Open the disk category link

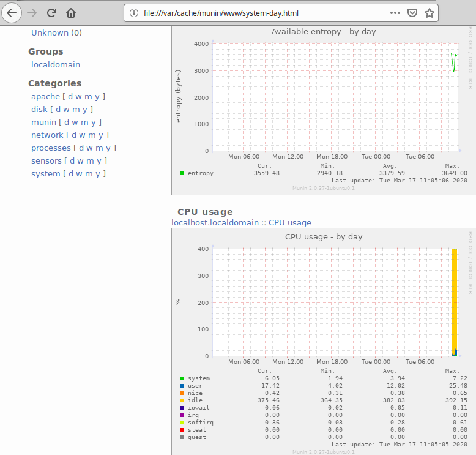[x=39, y=109]
